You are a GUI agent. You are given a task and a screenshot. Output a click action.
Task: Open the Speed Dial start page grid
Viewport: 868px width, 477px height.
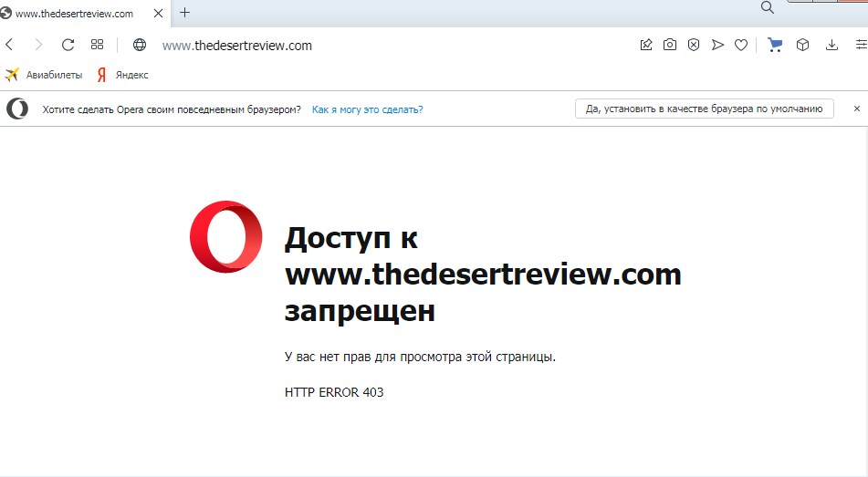[98, 45]
